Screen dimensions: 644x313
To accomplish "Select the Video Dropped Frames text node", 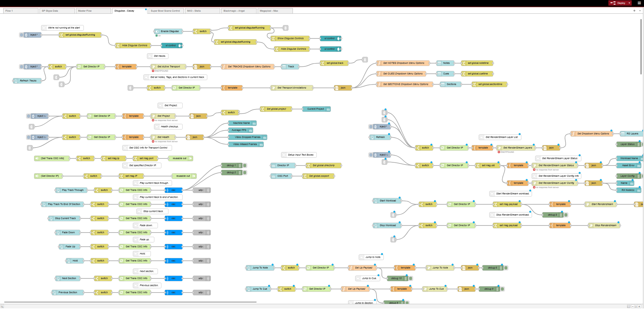I will tap(248, 137).
